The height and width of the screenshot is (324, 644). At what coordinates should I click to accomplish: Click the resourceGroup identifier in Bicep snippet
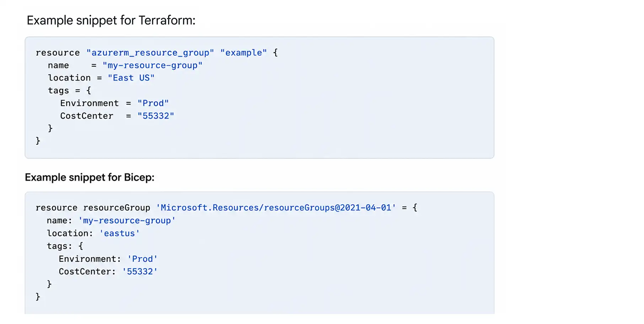[x=117, y=208]
